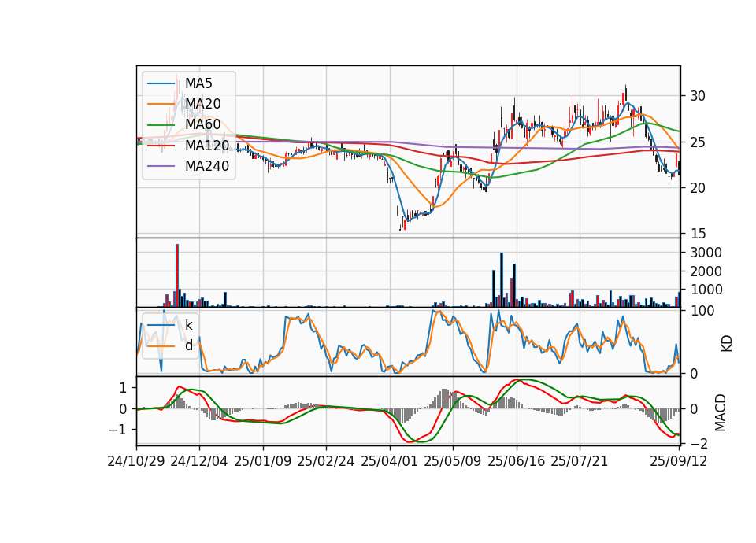756x543 pixels.
Task: Click the 25/02/24 date label
Action: tap(326, 461)
